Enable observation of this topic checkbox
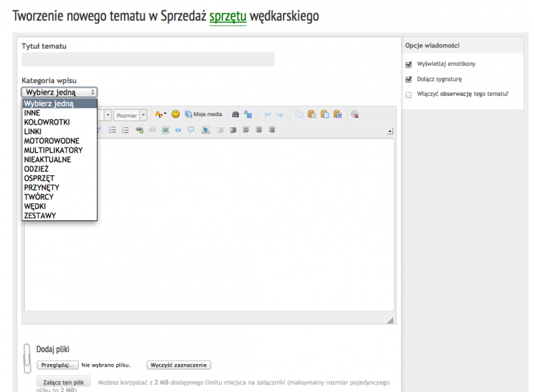534x392 pixels. 409,94
